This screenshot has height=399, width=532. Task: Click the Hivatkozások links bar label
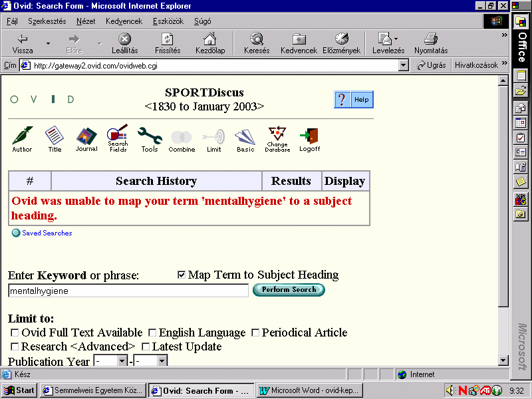click(x=476, y=65)
